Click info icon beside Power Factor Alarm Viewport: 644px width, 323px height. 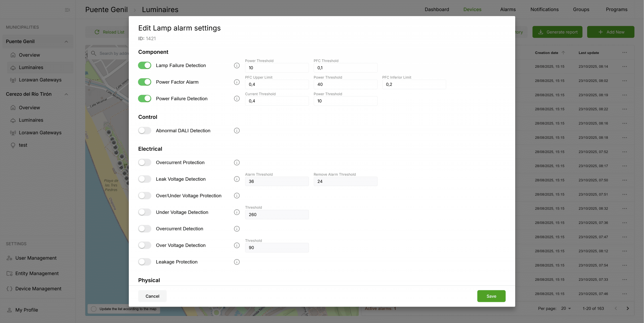(x=236, y=82)
